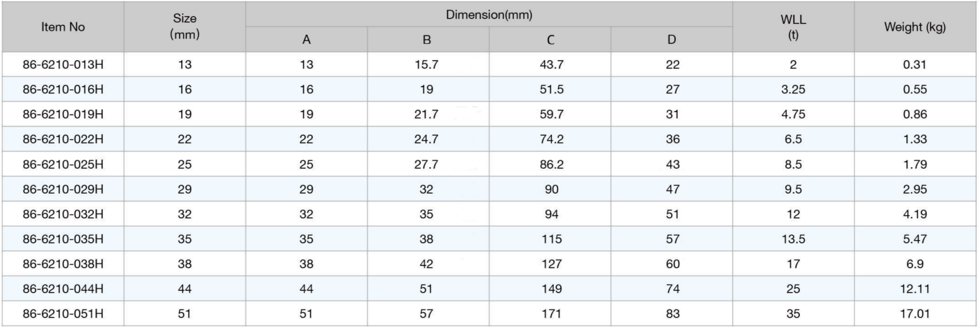The image size is (980, 328).
Task: Click the Dimension(mm) header
Action: point(489,14)
